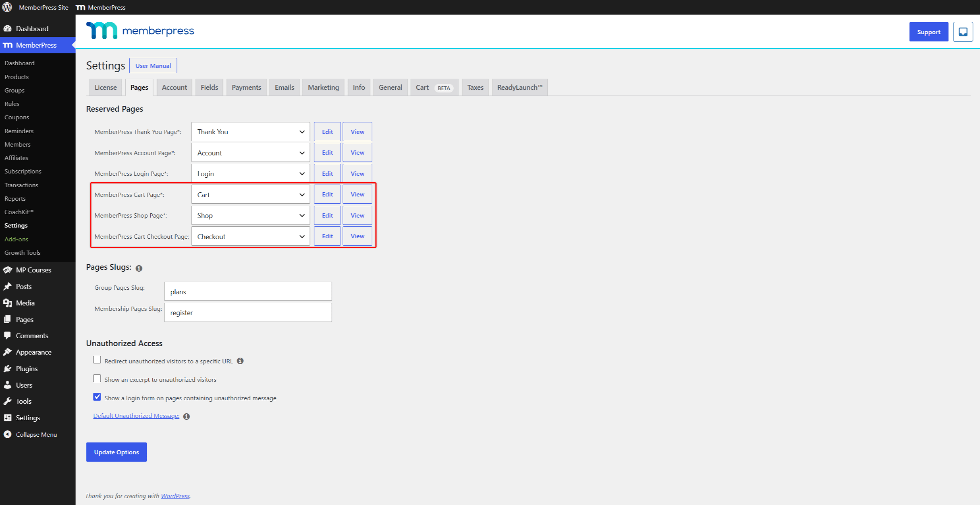This screenshot has height=505, width=980.
Task: Click the info icon beside Pages Slugs
Action: [x=139, y=268]
